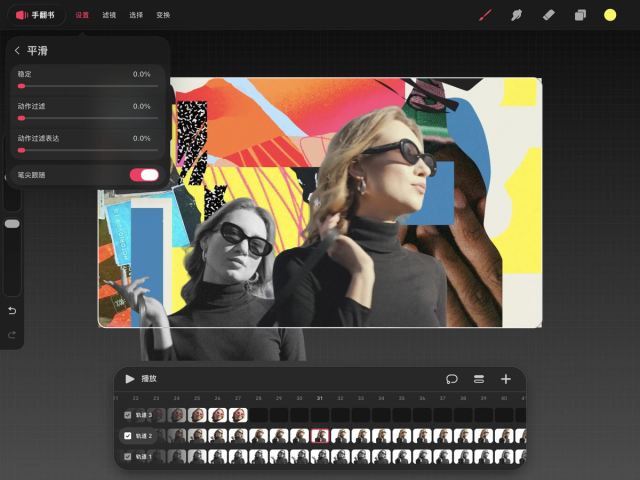Click the undo arrow in left sidebar
This screenshot has width=640, height=480.
coord(12,310)
